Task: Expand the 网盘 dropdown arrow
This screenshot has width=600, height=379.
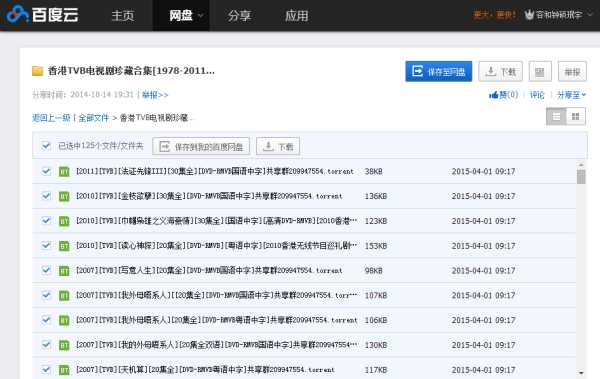Action: point(201,16)
